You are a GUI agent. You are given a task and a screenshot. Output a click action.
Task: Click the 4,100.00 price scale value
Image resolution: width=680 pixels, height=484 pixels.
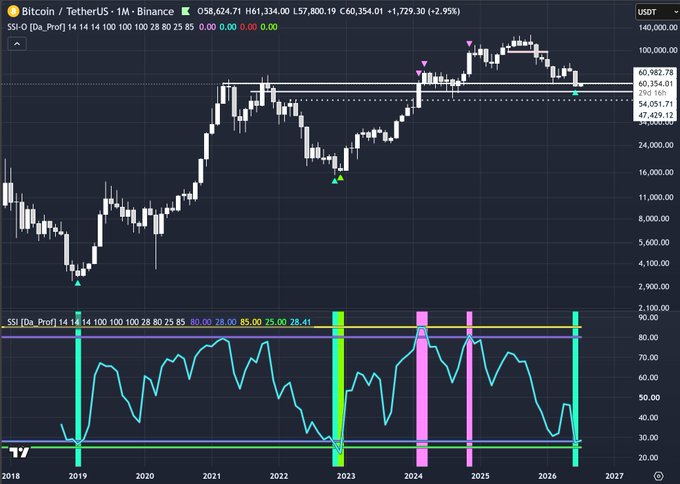(x=656, y=263)
